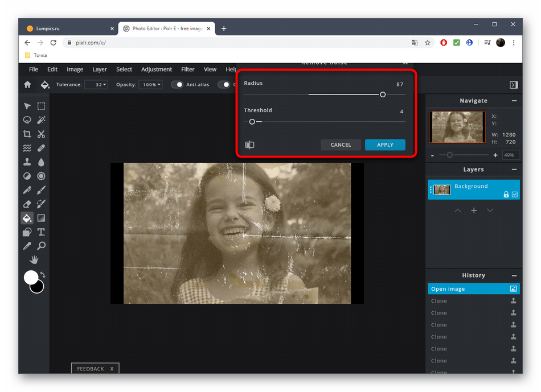Select the Text tool
Viewport: 541px width, 392px height.
coord(41,232)
